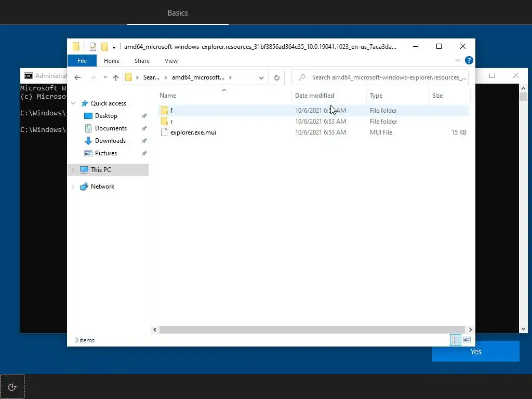The height and width of the screenshot is (399, 532).
Task: Expand the ribbon with the chevron
Action: pyautogui.click(x=457, y=60)
